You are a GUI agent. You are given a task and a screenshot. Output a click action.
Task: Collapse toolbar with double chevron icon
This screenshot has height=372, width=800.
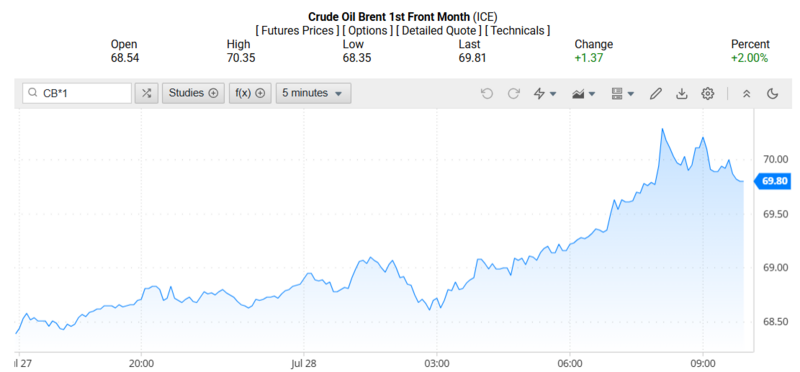click(746, 93)
